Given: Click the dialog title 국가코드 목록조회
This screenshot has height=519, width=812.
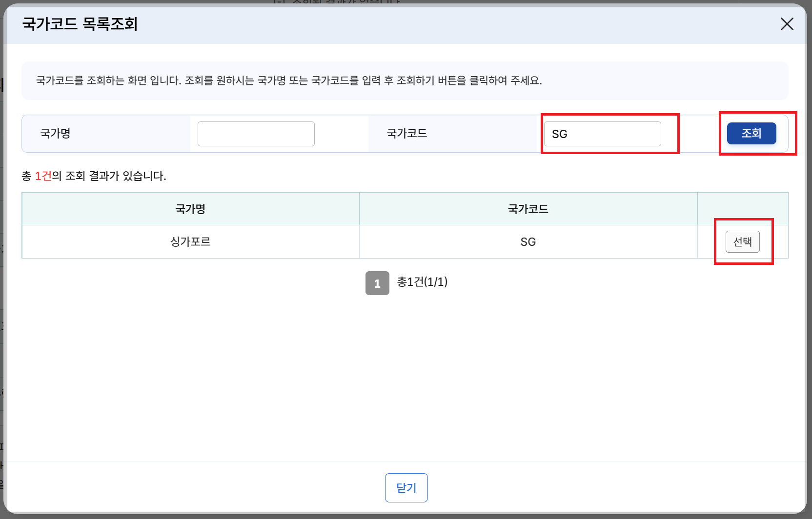Looking at the screenshot, I should (80, 23).
